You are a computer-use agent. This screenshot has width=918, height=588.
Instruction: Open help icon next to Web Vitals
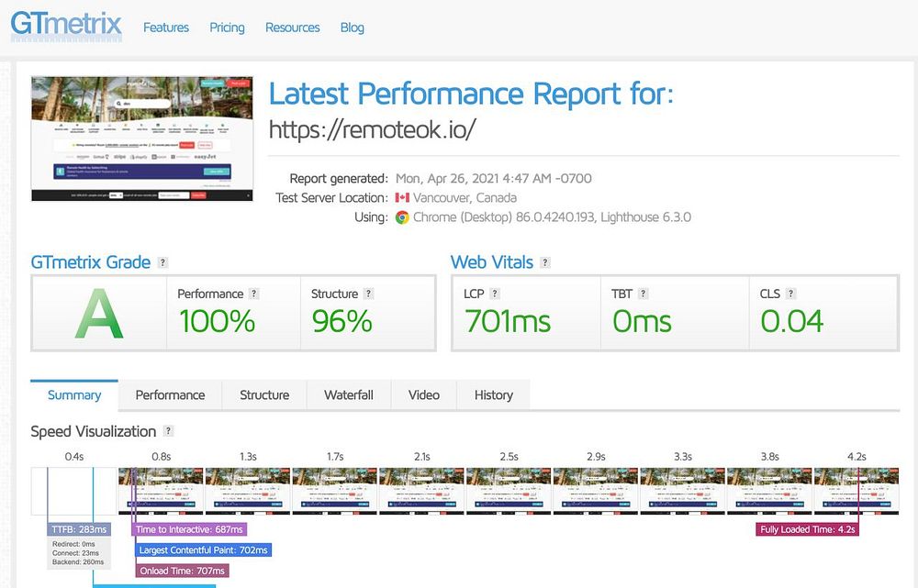pyautogui.click(x=545, y=262)
